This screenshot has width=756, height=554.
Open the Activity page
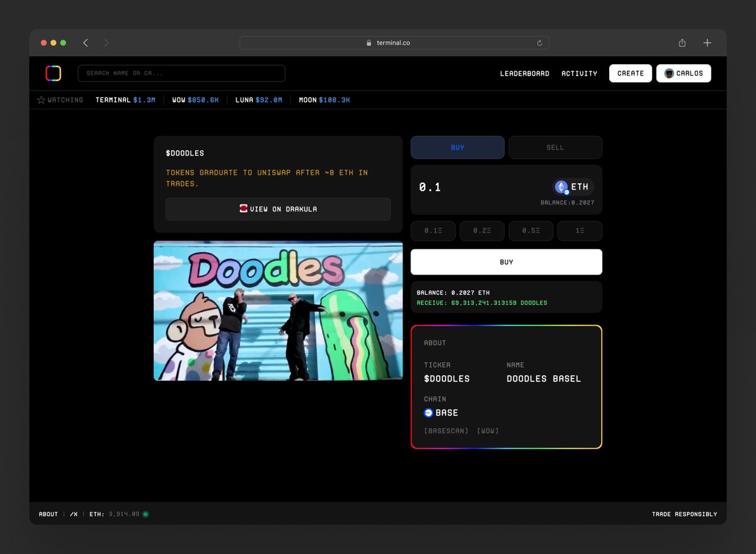coord(580,74)
